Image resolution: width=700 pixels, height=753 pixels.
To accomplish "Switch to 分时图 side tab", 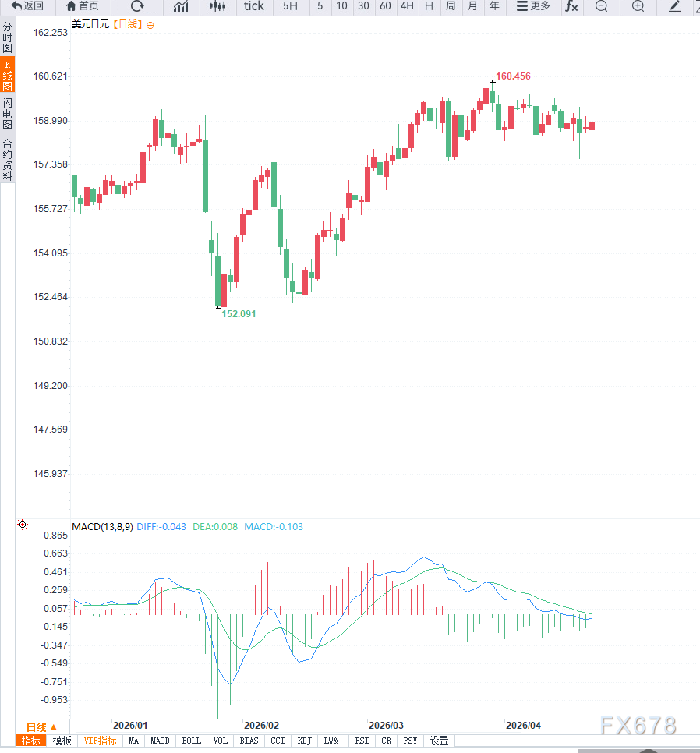I will coord(7,37).
